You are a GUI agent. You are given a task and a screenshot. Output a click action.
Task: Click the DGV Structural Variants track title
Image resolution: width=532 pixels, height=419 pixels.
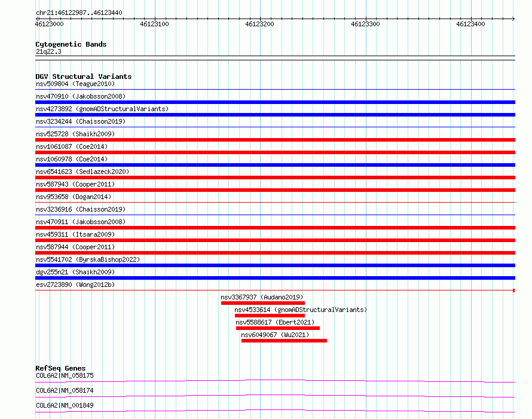(x=84, y=77)
